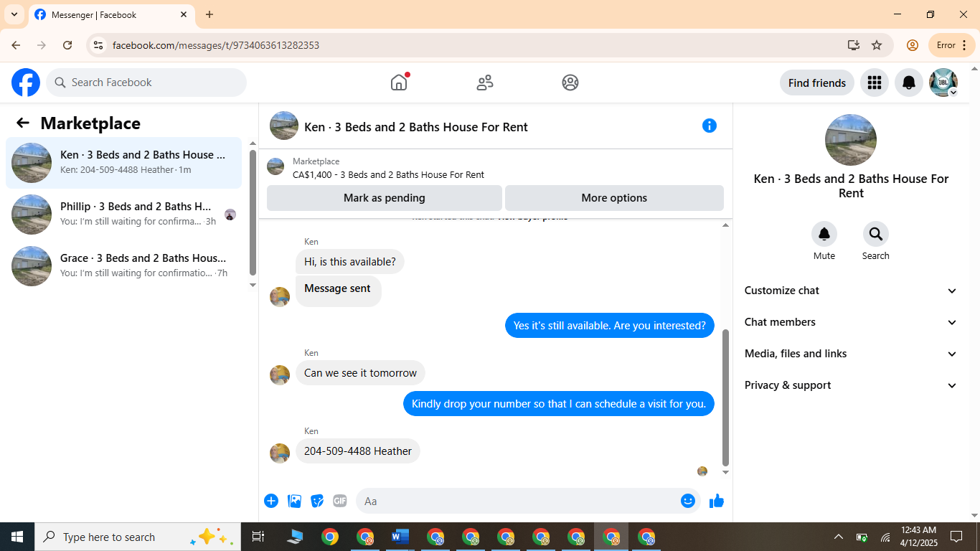
Task: Click the 'Kindly drop your number' message
Action: point(559,404)
